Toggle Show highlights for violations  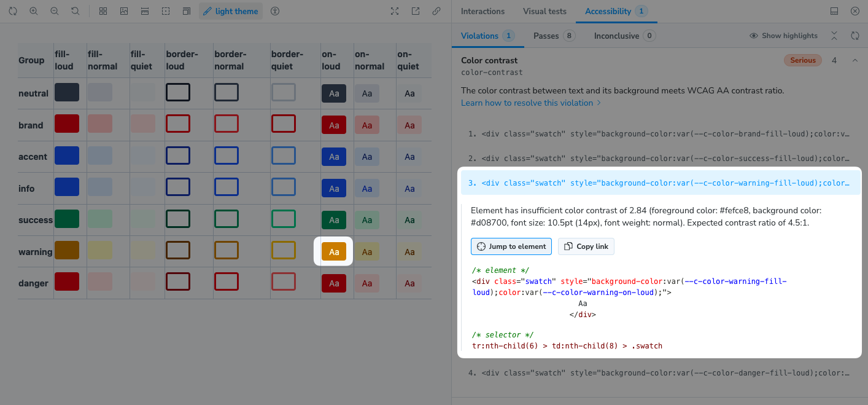point(783,35)
